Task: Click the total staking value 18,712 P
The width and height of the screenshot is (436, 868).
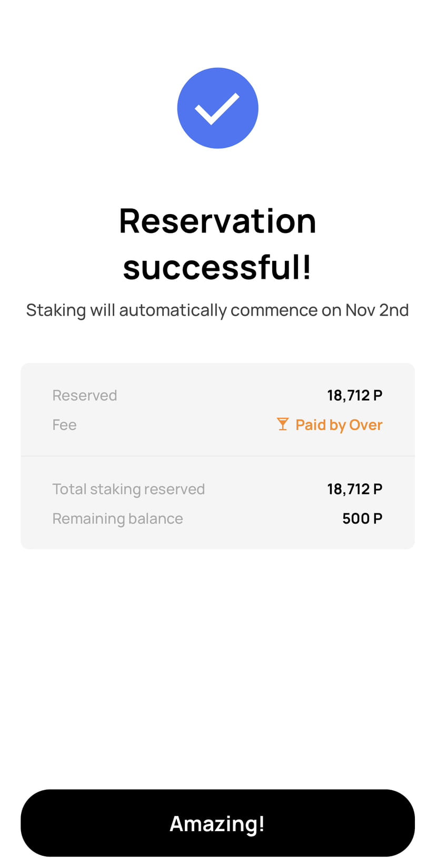Action: 355,489
